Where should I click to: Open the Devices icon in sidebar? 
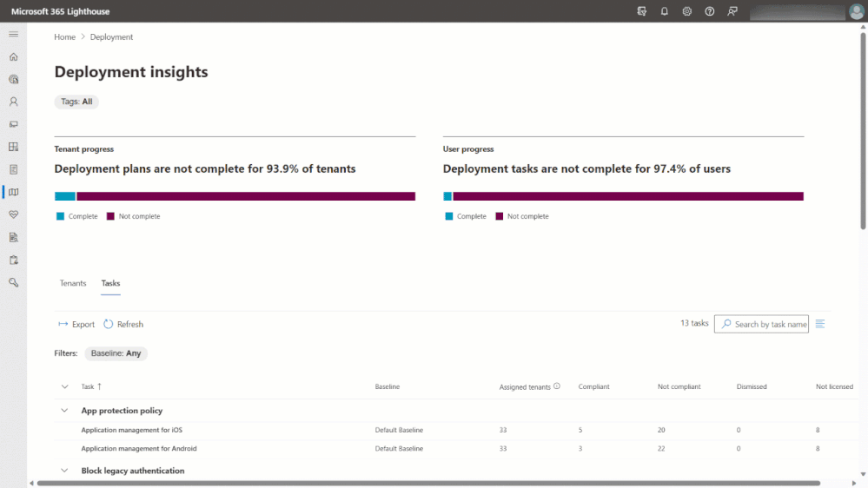pyautogui.click(x=13, y=124)
